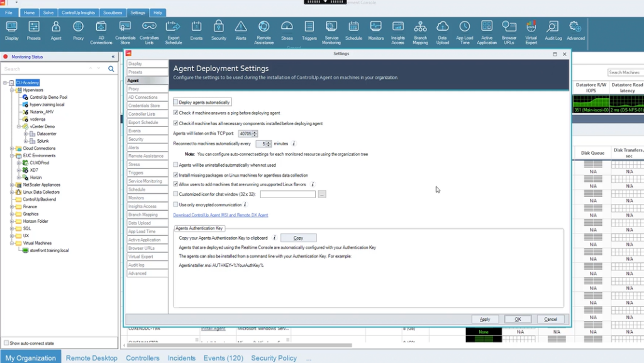Open Events ribbon icon

[196, 31]
